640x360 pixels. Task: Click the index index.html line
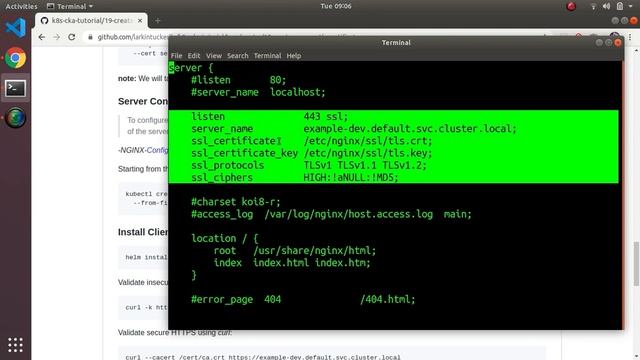[292, 263]
